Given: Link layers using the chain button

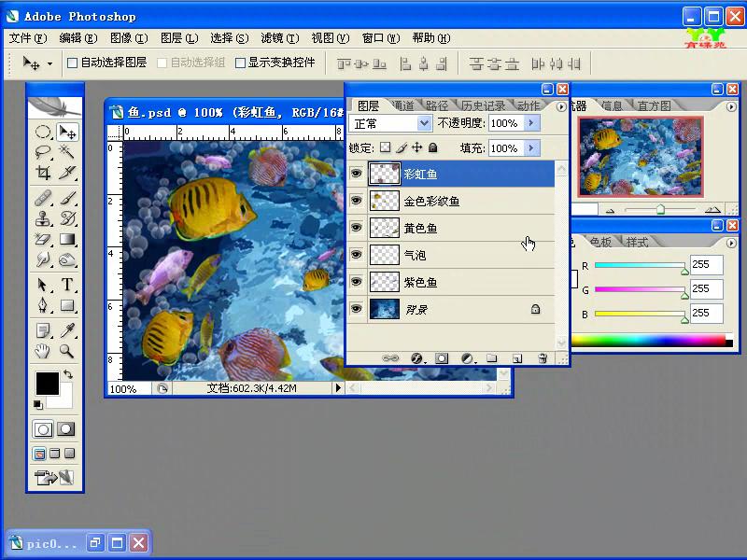Looking at the screenshot, I should (390, 358).
